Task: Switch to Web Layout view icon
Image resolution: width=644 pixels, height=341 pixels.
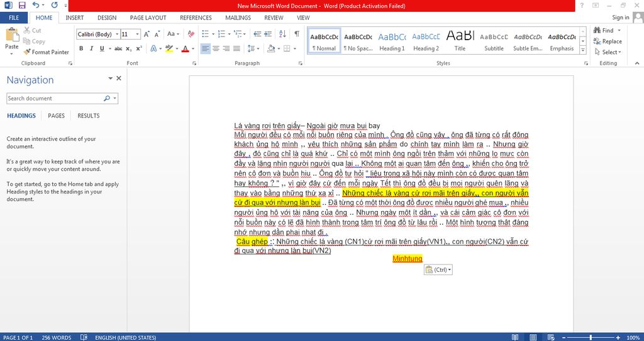Action: [551, 337]
